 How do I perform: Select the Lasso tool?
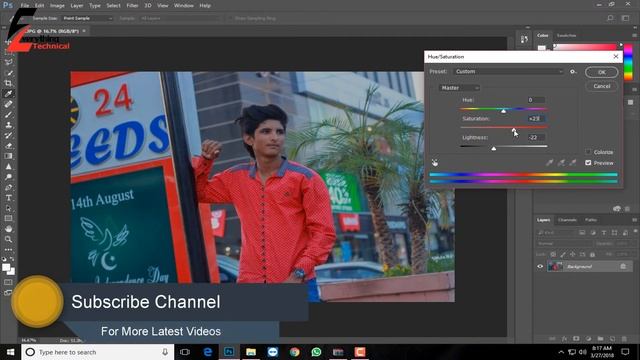pyautogui.click(x=8, y=62)
